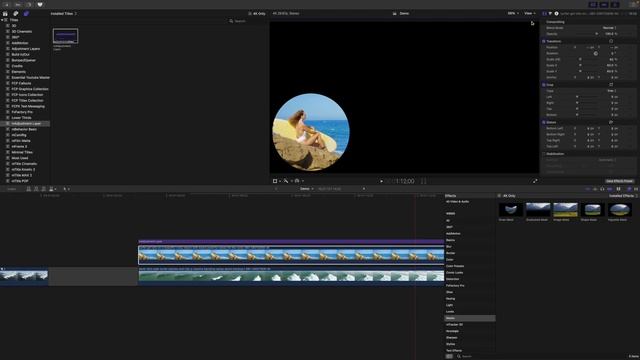This screenshot has width=640, height=360.
Task: Toggle the Transform checkbox in inspector
Action: 544,41
